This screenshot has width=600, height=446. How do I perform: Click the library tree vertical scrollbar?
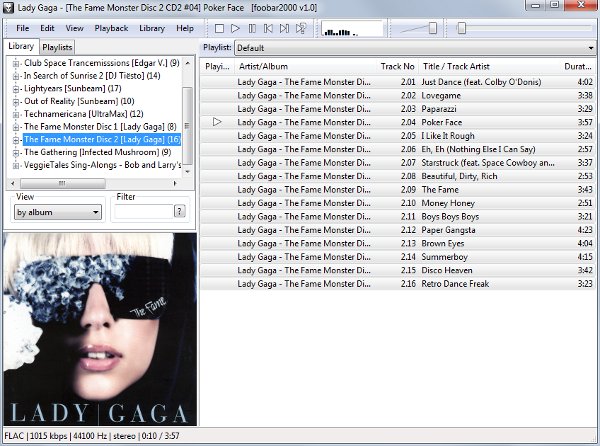click(x=187, y=125)
